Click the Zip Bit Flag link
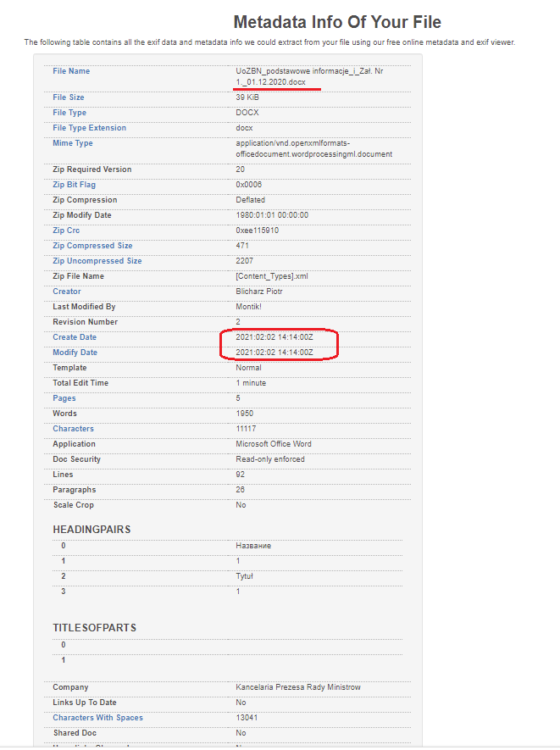This screenshot has height=750, width=560. coord(74,185)
